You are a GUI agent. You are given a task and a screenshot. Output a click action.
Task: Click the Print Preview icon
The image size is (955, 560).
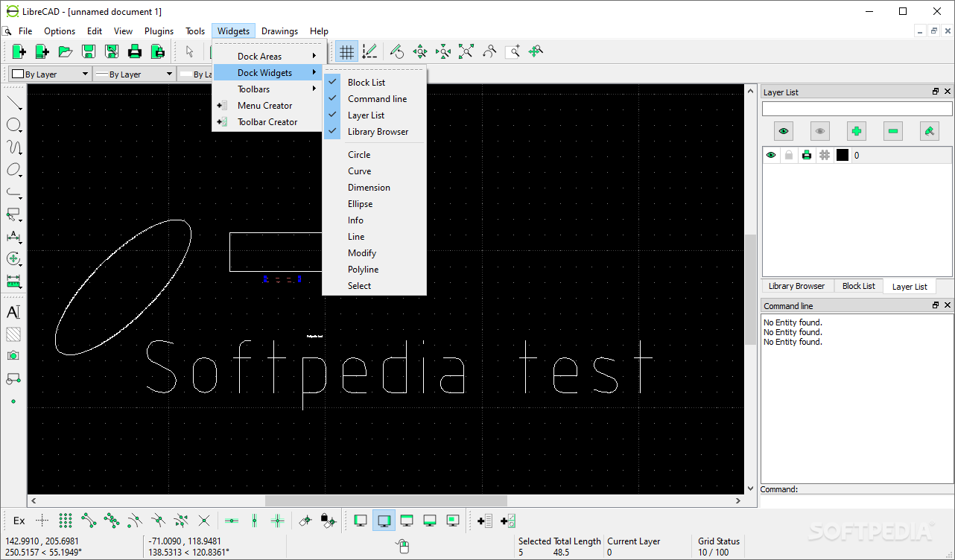coord(158,51)
